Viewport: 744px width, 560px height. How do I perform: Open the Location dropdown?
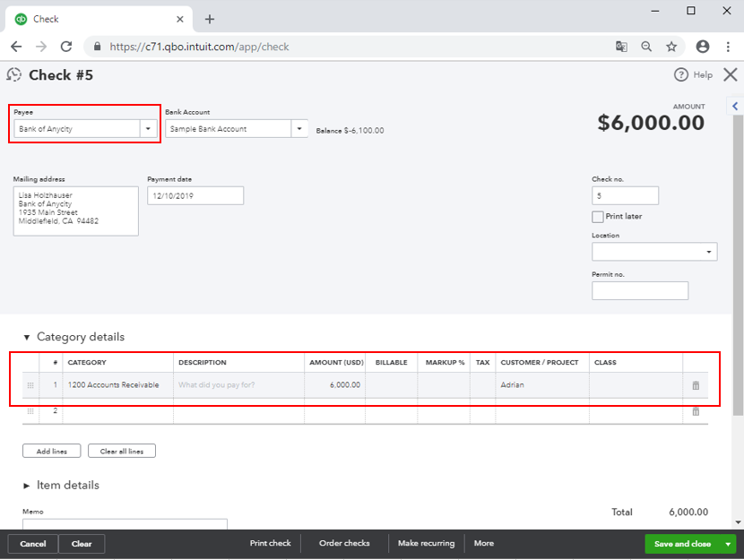tap(708, 251)
